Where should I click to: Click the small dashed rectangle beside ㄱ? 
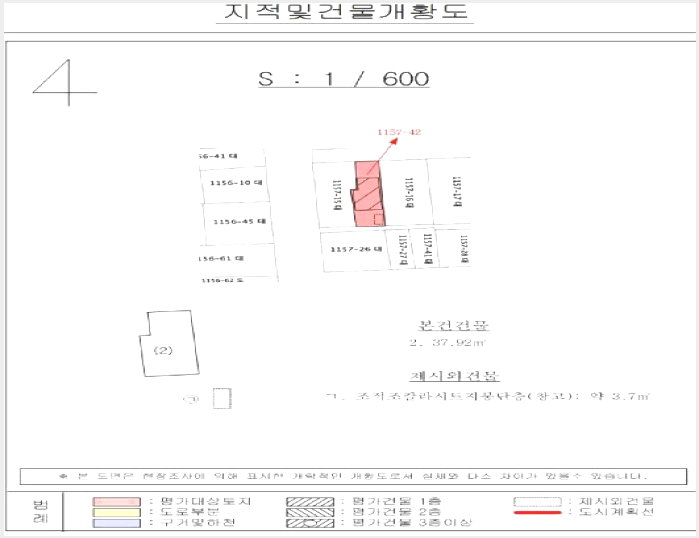click(222, 398)
